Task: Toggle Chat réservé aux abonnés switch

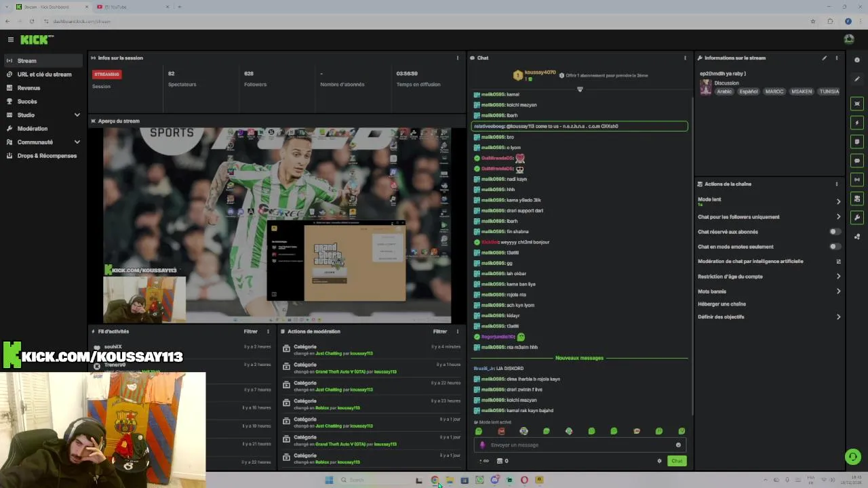Action: [835, 232]
